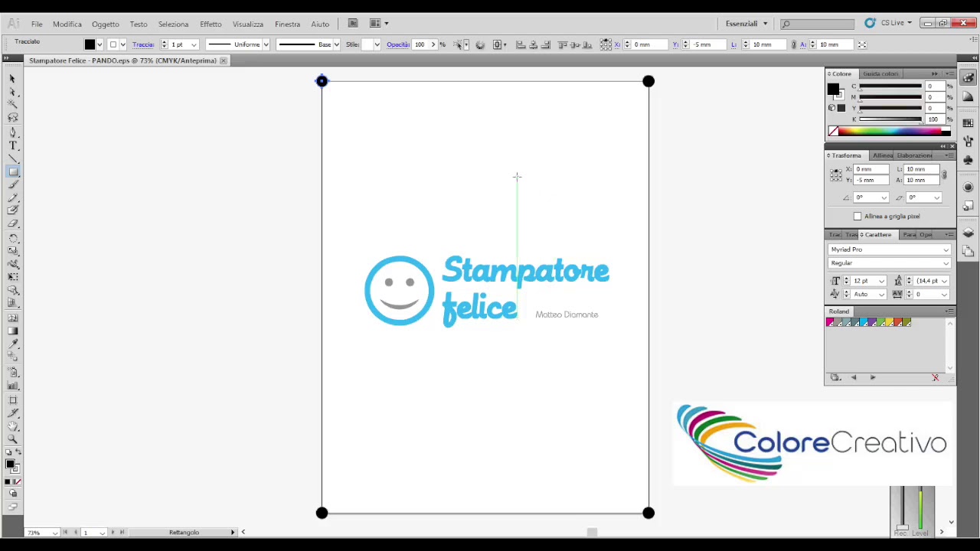This screenshot has width=980, height=551.
Task: Enable the 'Allinea a griglia pixel' checkbox
Action: 857,217
